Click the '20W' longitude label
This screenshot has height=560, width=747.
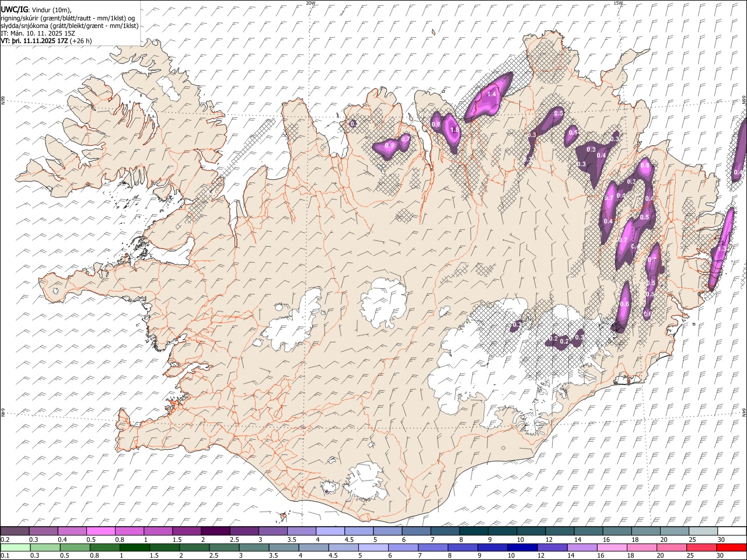310,3
